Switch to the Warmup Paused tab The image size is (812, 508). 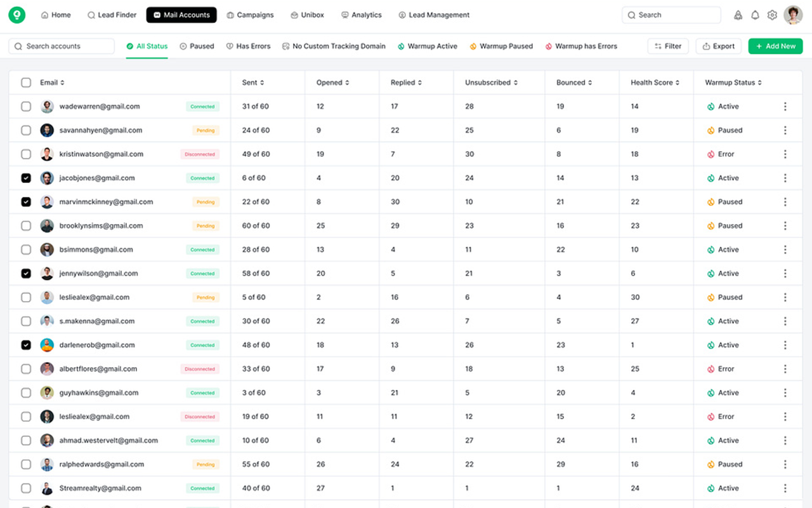point(501,46)
